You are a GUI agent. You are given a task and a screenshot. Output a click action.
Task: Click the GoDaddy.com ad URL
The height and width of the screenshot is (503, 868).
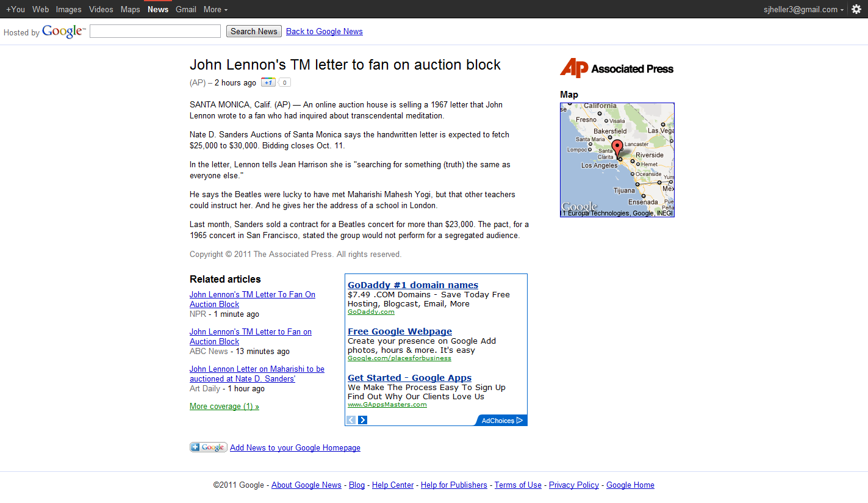tap(371, 311)
